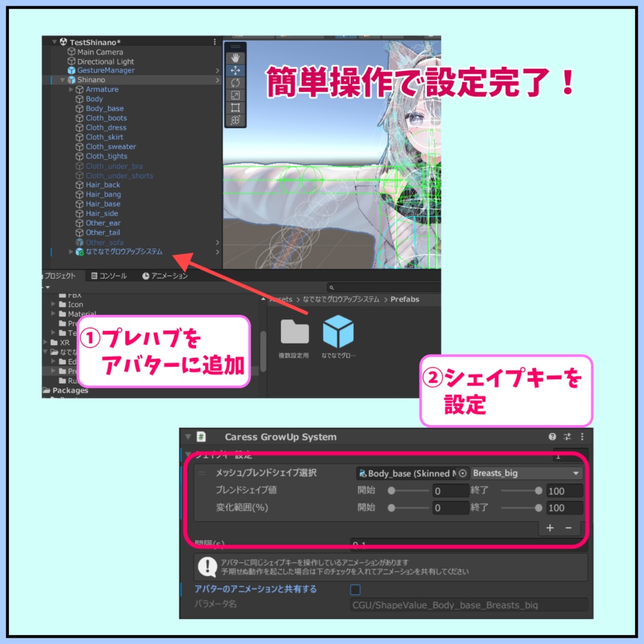This screenshot has height=644, width=644.
Task: Click the Main Camera object icon
Action: [x=72, y=52]
